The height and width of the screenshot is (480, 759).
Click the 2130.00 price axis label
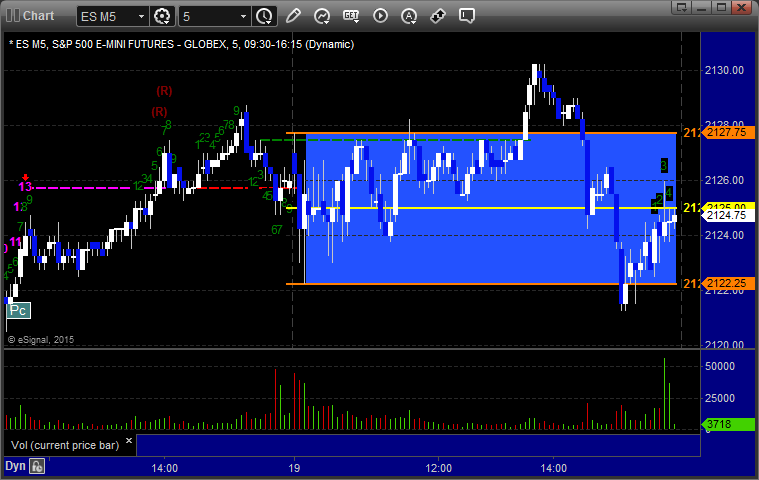click(x=724, y=70)
